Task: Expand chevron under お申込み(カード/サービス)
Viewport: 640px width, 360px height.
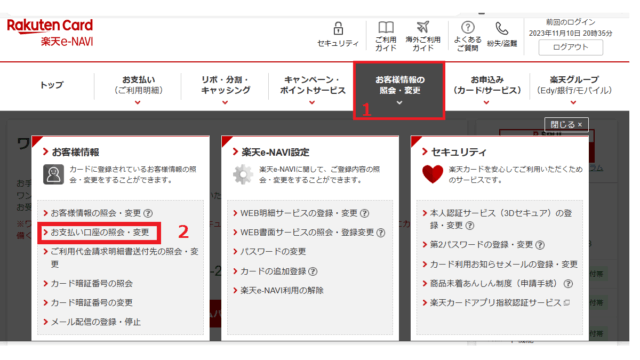Action: click(486, 102)
